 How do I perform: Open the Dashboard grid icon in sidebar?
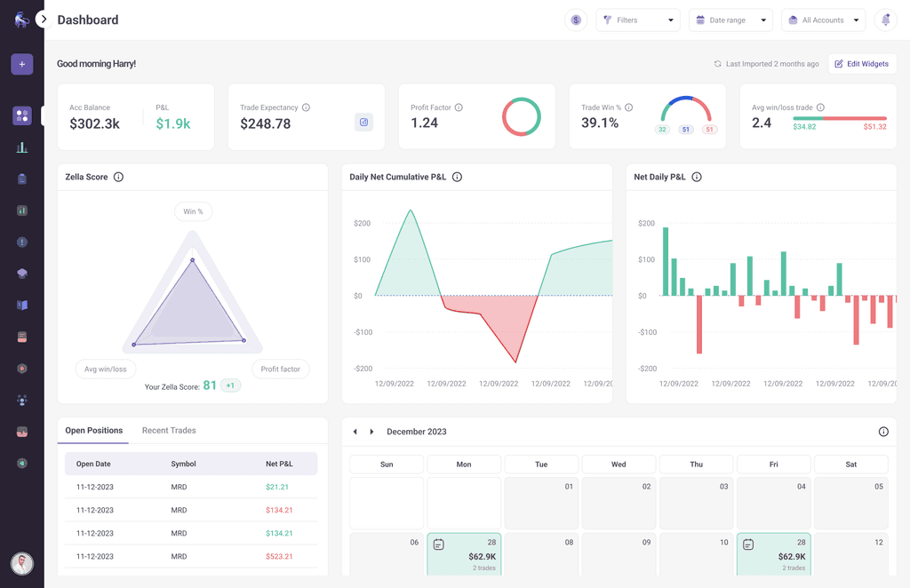(x=22, y=115)
